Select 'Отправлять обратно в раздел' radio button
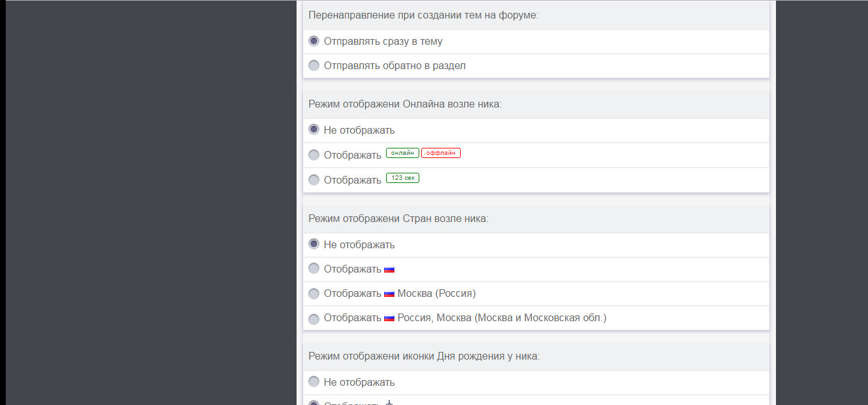868x405 pixels. (314, 65)
